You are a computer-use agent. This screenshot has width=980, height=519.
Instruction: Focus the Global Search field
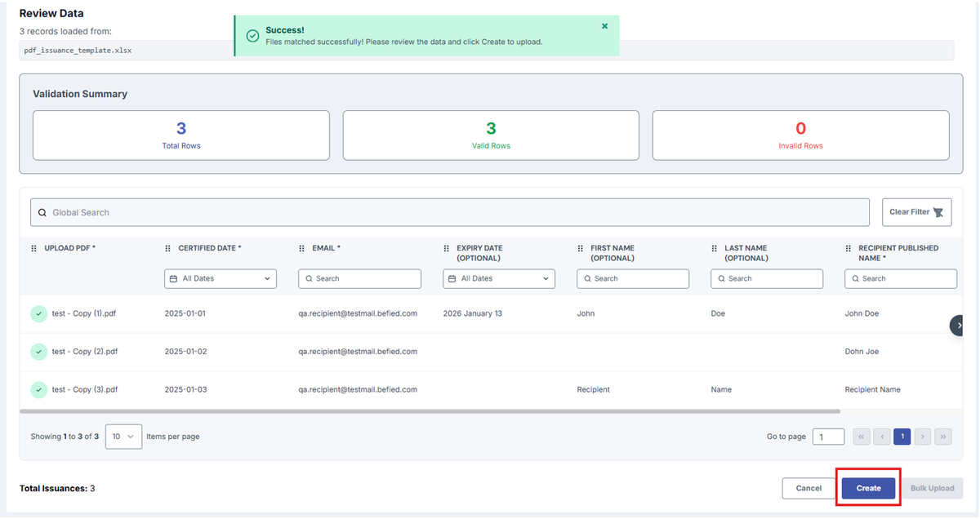[450, 212]
